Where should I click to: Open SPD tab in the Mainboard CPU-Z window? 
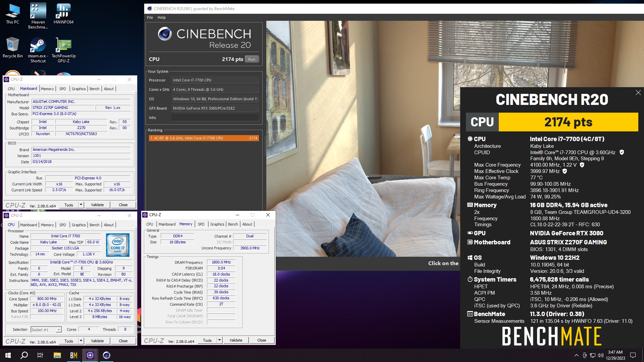point(62,89)
